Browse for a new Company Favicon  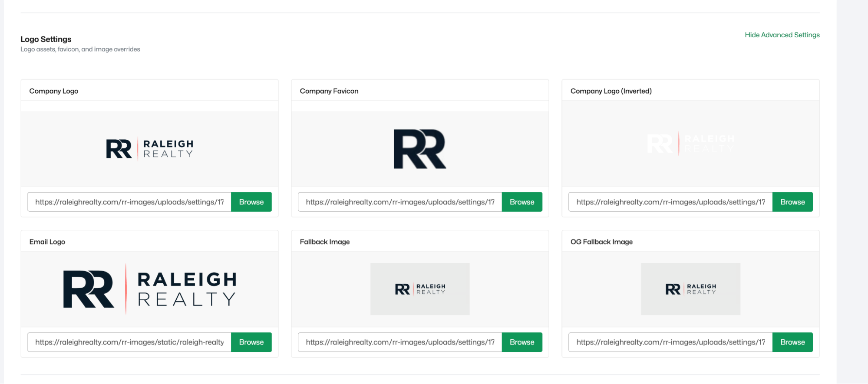(x=522, y=202)
